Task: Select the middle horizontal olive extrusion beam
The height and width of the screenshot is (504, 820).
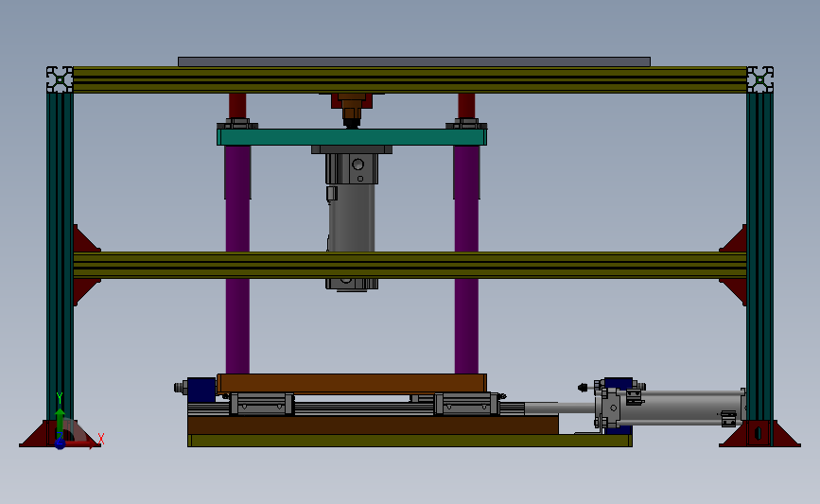Action: tap(410, 265)
